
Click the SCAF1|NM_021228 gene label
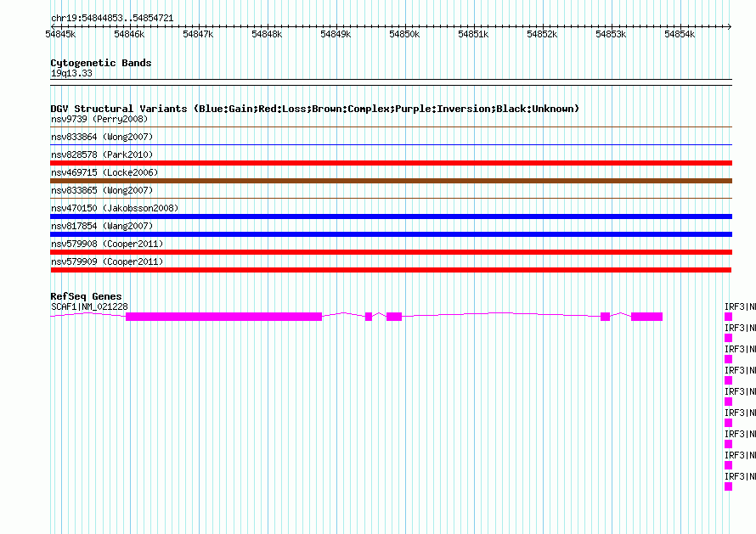click(x=89, y=306)
